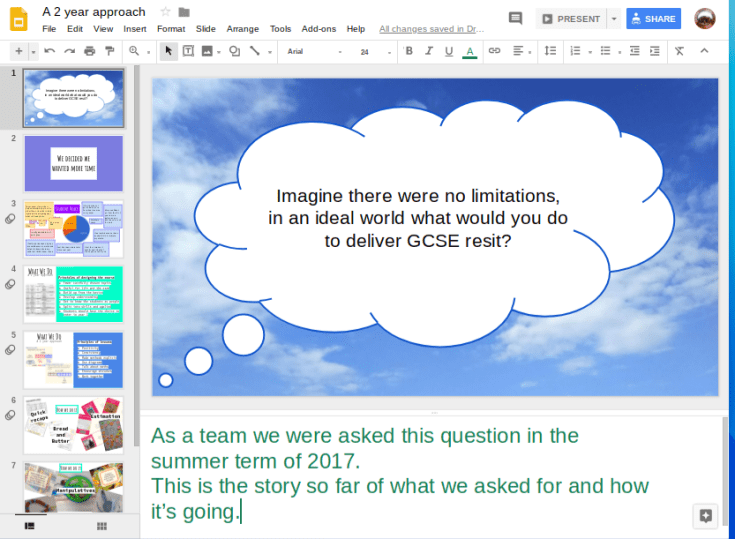735x539 pixels.
Task: Open the Insert menu
Action: [134, 29]
